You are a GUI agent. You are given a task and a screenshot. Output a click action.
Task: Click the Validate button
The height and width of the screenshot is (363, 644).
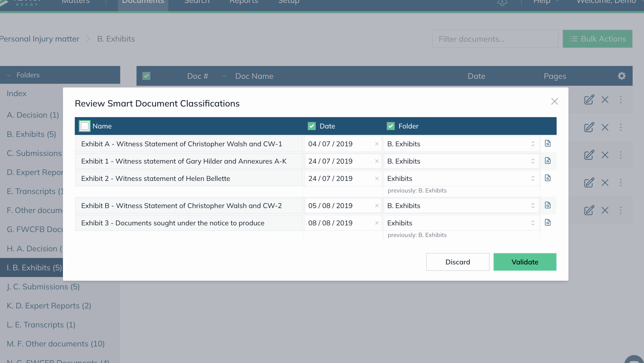point(525,262)
